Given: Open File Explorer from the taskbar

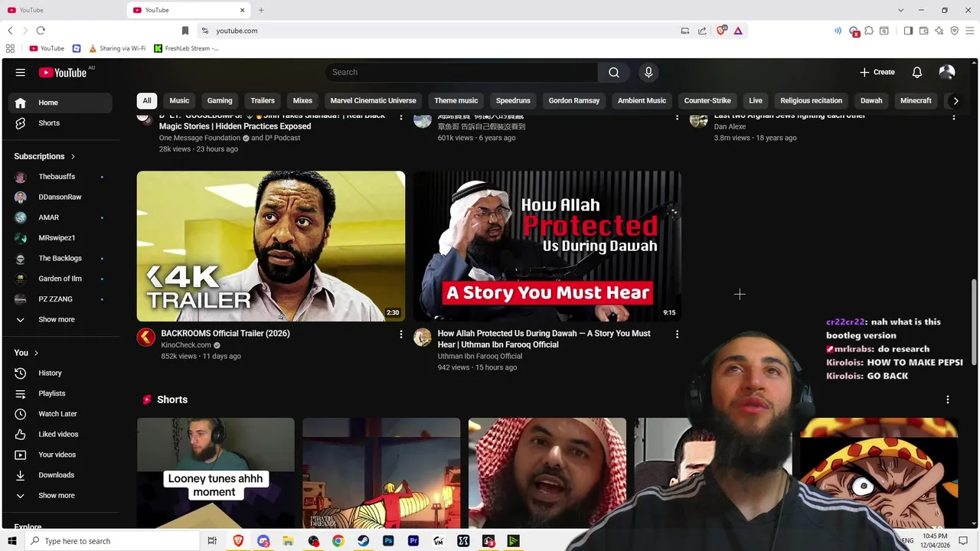Looking at the screenshot, I should [x=288, y=541].
